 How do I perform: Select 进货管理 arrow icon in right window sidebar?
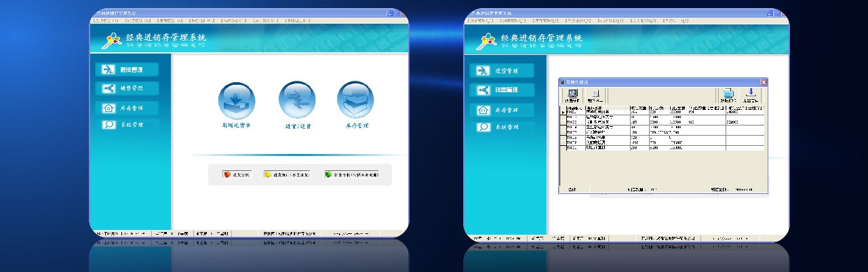pos(483,71)
